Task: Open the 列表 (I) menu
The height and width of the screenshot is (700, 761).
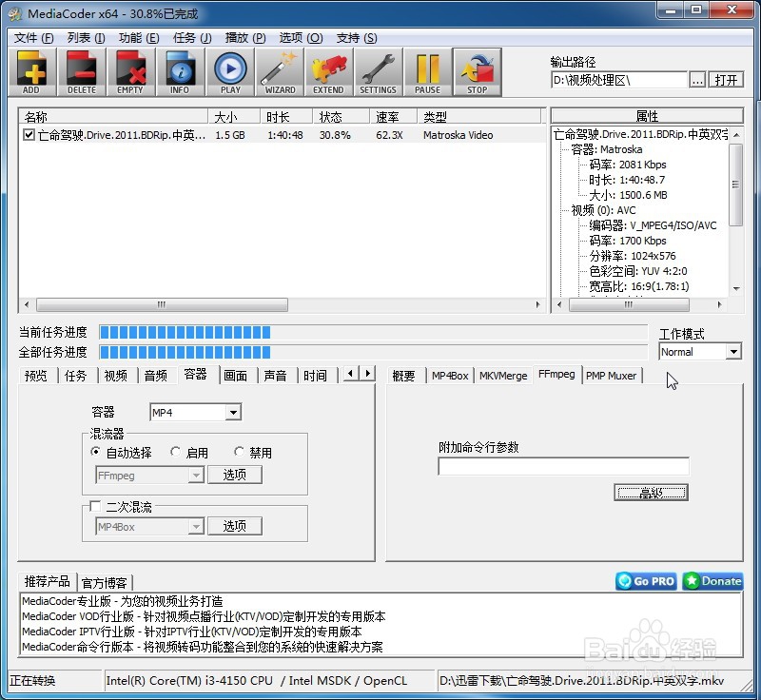Action: click(86, 38)
